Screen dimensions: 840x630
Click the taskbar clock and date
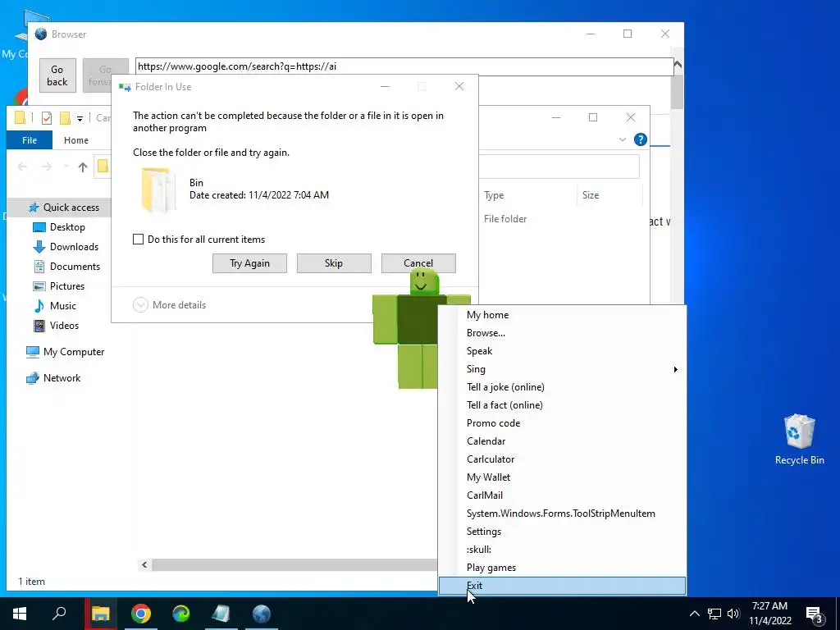click(x=769, y=614)
